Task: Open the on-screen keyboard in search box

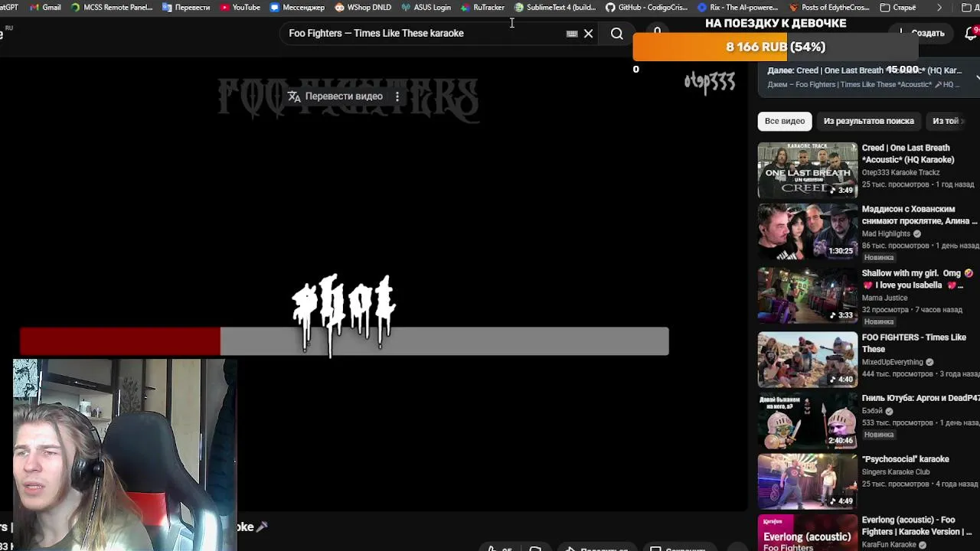Action: click(x=572, y=34)
